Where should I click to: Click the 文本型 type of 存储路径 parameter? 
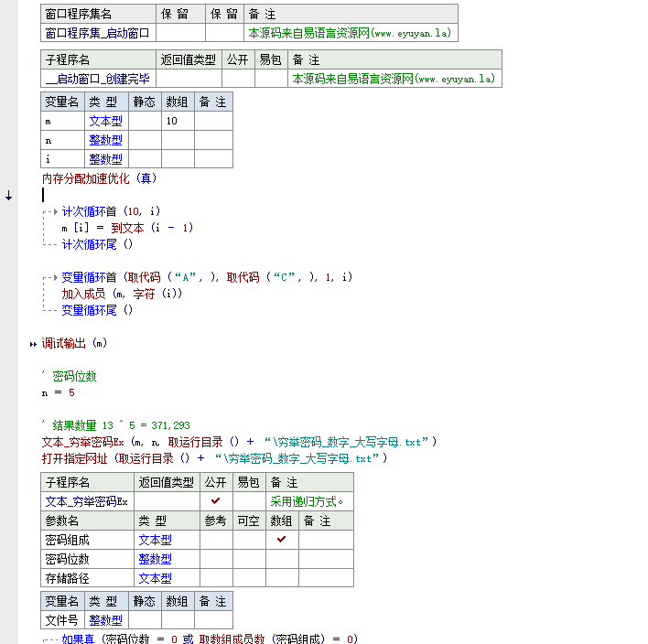point(155,578)
